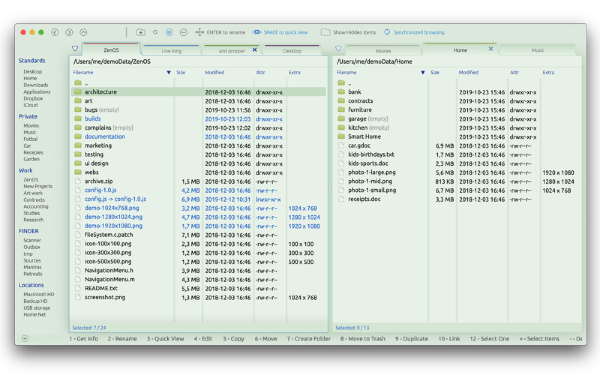Screen dimensions: 600x375
Task: Toggle Synchronized browsing
Action: 414,33
